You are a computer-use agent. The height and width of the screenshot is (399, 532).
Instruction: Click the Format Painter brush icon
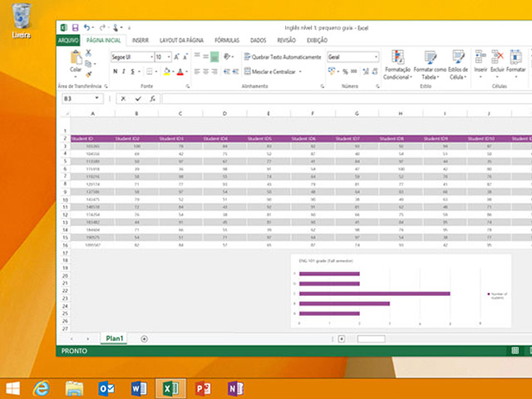click(89, 74)
